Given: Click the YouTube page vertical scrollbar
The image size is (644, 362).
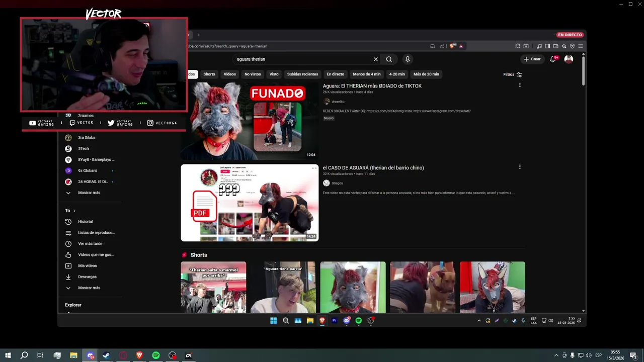Looking at the screenshot, I should [584, 70].
